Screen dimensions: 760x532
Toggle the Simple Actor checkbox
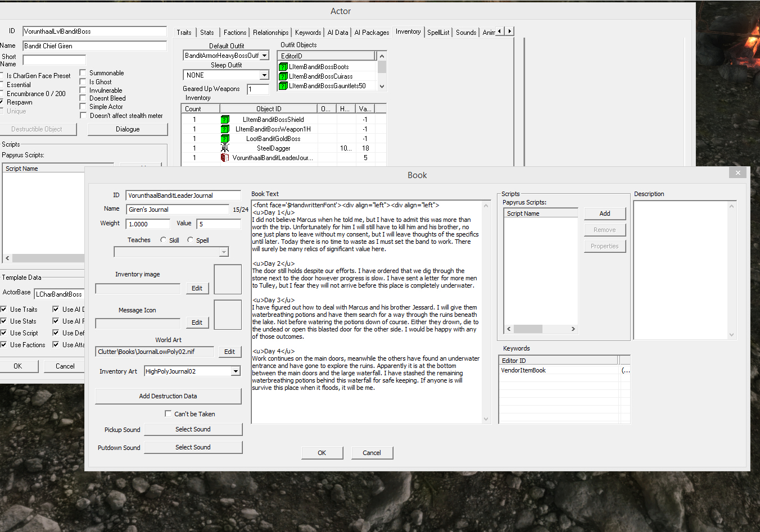coord(83,107)
